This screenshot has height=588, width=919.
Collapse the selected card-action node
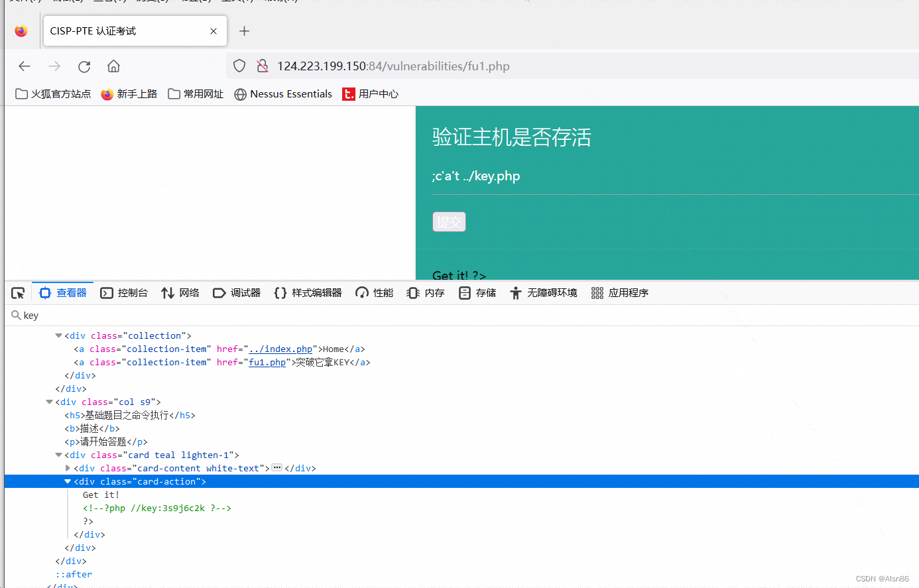pos(68,482)
